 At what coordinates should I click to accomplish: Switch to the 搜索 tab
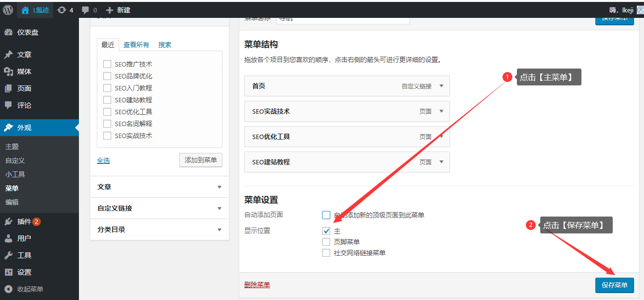pyautogui.click(x=165, y=45)
